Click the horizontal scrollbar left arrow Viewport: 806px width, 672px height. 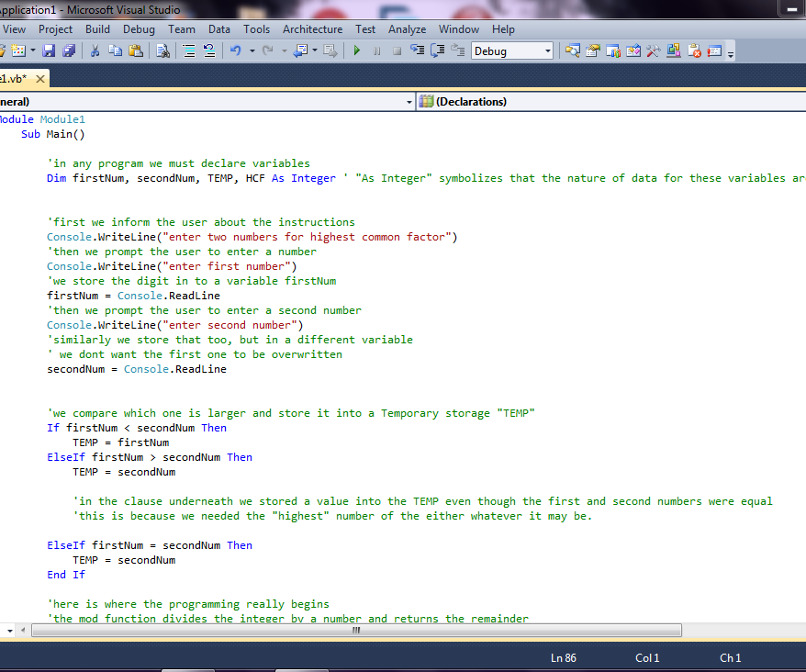23,630
